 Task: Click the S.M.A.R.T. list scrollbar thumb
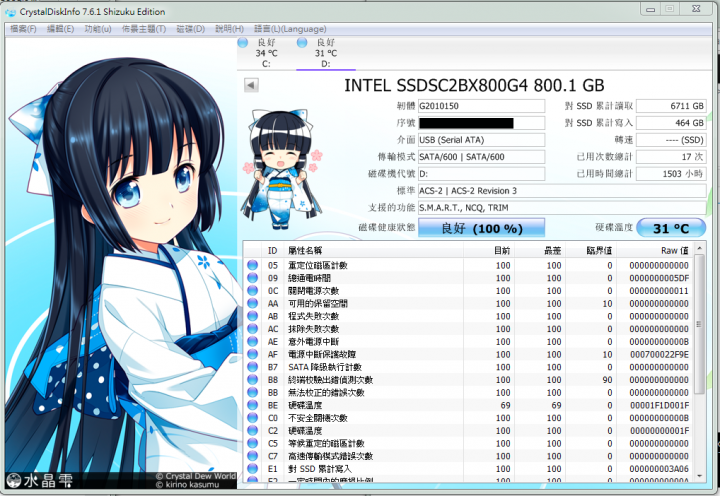tap(699, 324)
